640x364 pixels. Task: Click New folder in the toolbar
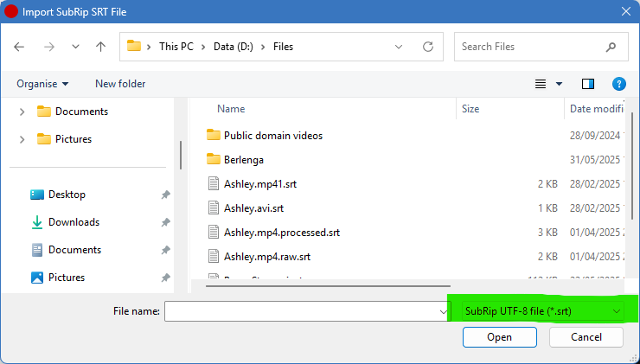(x=120, y=84)
